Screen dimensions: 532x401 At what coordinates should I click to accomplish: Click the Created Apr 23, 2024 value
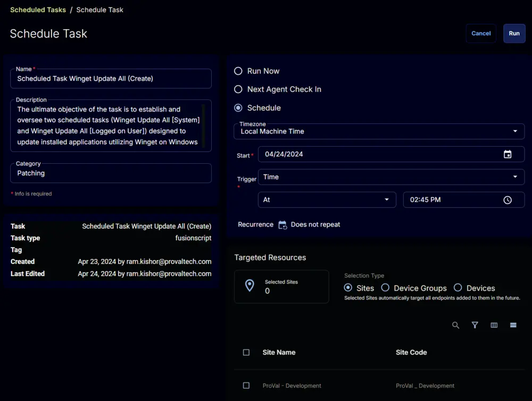click(x=145, y=262)
